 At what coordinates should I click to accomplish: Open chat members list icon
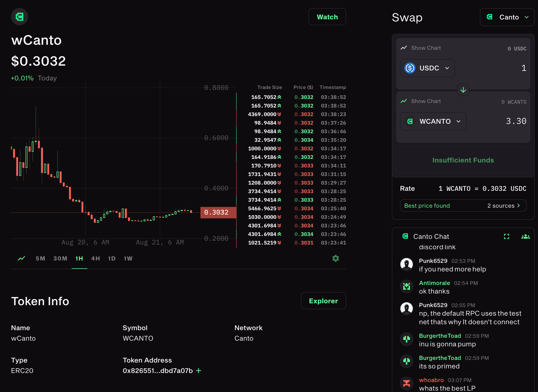[x=525, y=236]
